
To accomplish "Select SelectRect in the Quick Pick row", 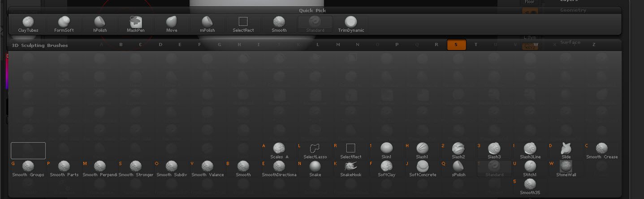I will coord(243,24).
